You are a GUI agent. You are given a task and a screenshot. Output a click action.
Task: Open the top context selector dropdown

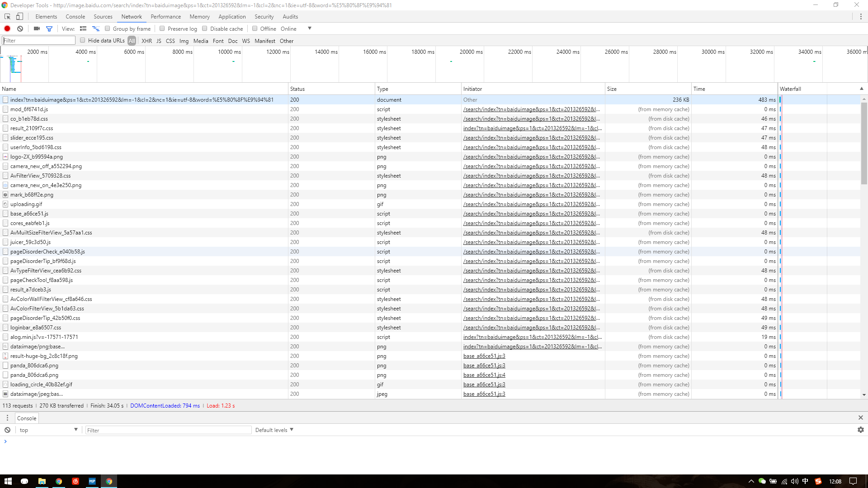(x=48, y=430)
